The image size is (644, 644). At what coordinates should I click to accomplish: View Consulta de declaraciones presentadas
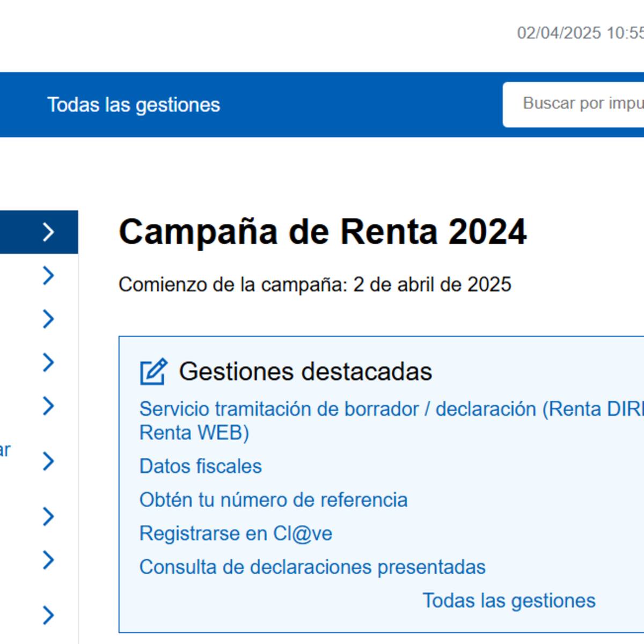(x=312, y=567)
